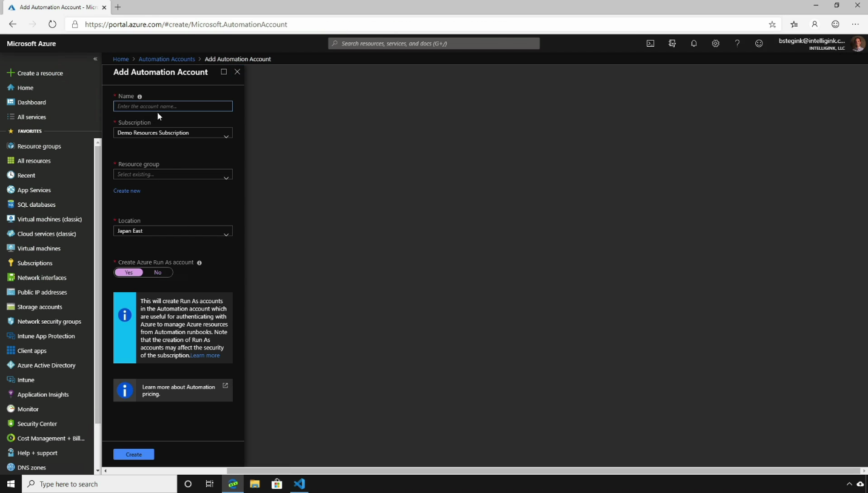Screen dimensions: 868x493
Task: Click the Resource groups icon in the sidebar
Action: click(x=10, y=146)
